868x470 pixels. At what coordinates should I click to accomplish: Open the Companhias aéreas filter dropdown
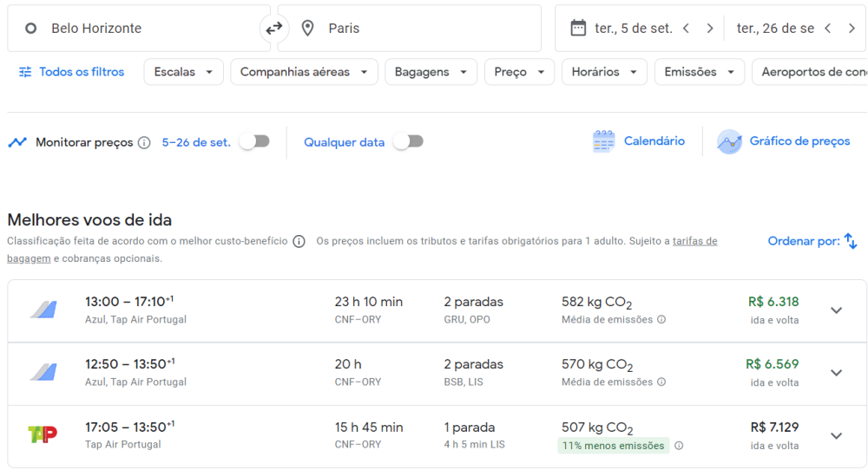point(303,72)
